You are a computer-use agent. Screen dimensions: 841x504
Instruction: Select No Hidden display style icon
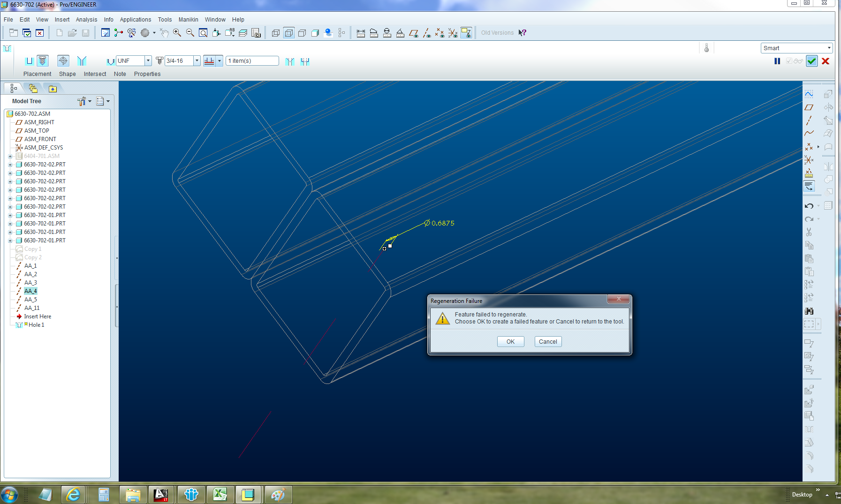[302, 33]
